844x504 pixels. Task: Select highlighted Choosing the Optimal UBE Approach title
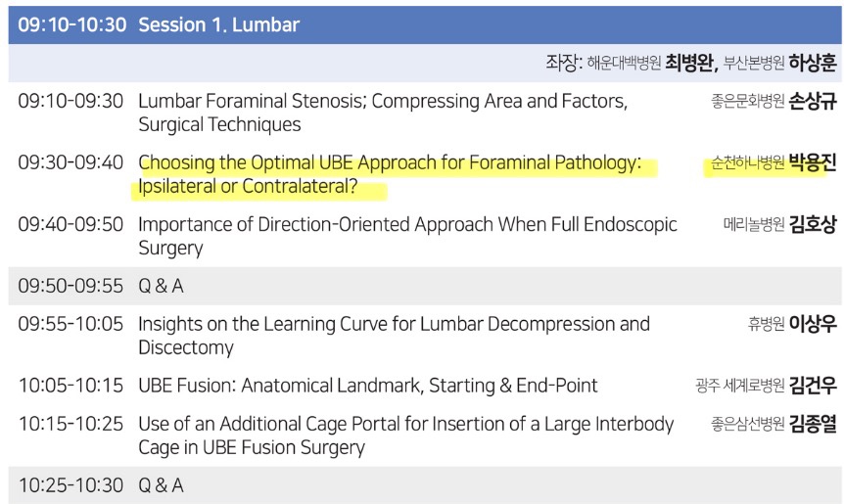[x=390, y=162]
